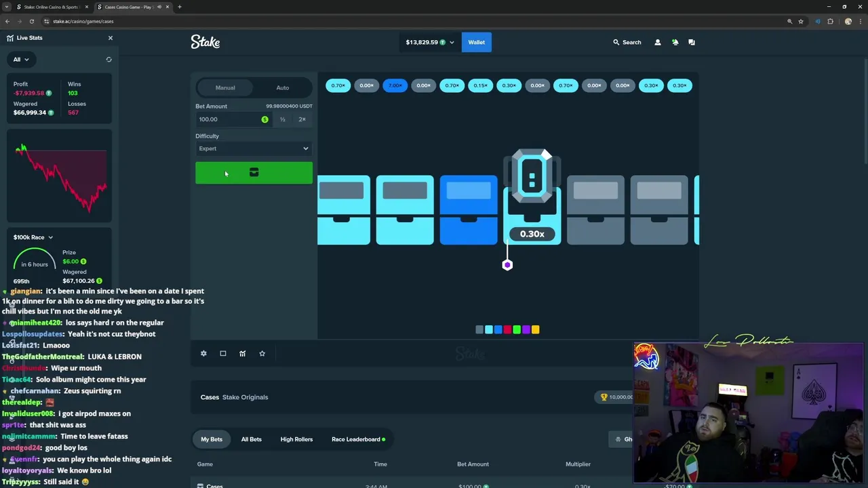Viewport: 868px width, 488px height.
Task: Open the All games filter dropdown
Action: [x=21, y=60]
